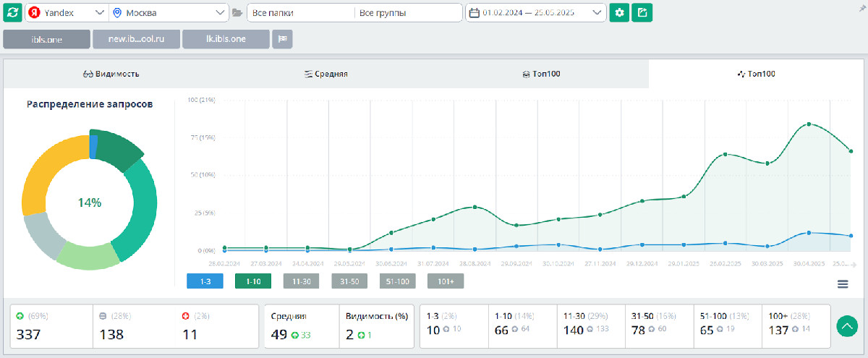This screenshot has width=868, height=358.
Task: Collapse panel with round green chevron button
Action: click(847, 326)
